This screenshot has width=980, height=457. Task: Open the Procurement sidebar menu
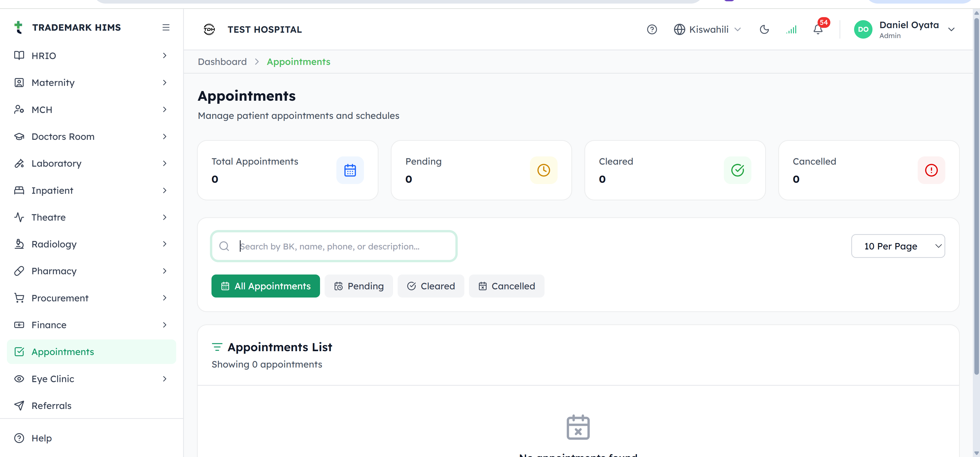[91, 298]
